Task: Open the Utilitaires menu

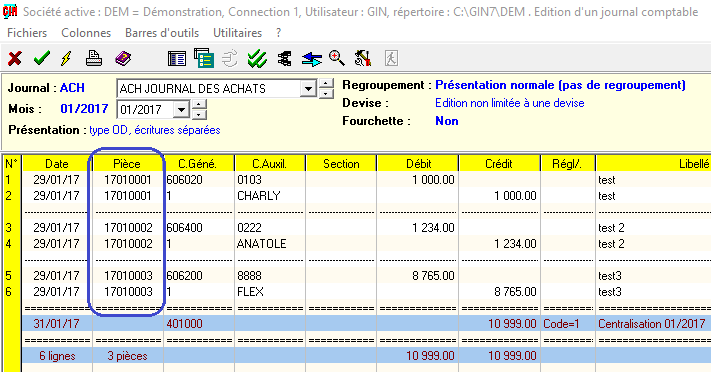Action: click(x=238, y=33)
